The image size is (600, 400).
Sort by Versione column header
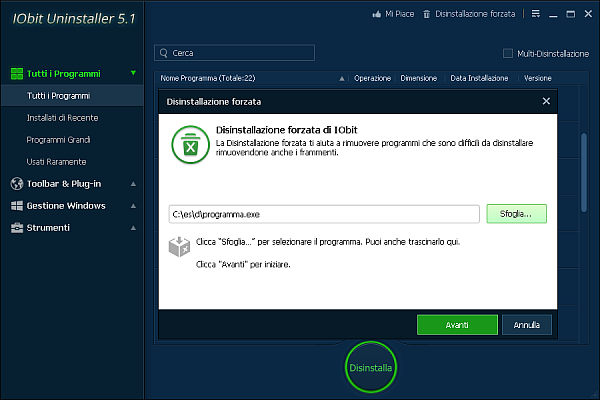[538, 78]
